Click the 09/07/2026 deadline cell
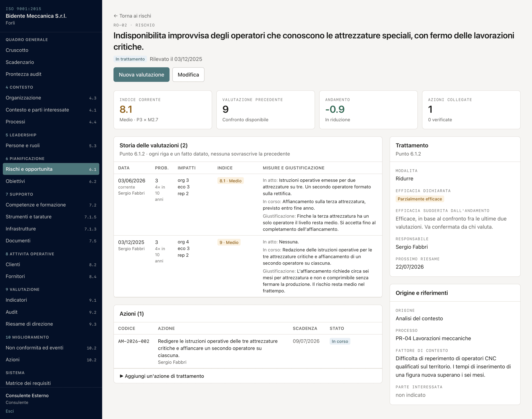The width and height of the screenshot is (532, 419). pos(306,341)
